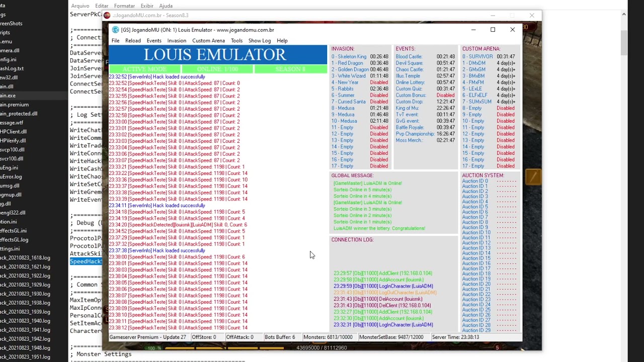Click the 23:34:20 SpeedHackDetected log line
Viewport: 644px width, 362px height.
point(178,225)
